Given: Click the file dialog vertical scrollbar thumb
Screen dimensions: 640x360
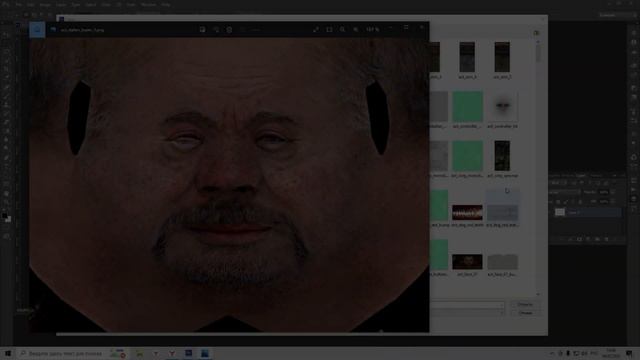Looking at the screenshot, I should 538,52.
